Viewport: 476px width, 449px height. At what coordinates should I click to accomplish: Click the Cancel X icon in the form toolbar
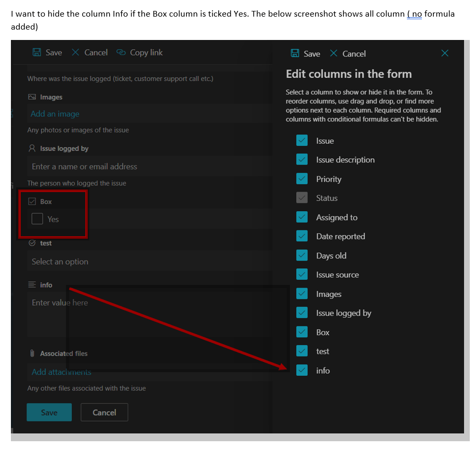click(x=75, y=52)
